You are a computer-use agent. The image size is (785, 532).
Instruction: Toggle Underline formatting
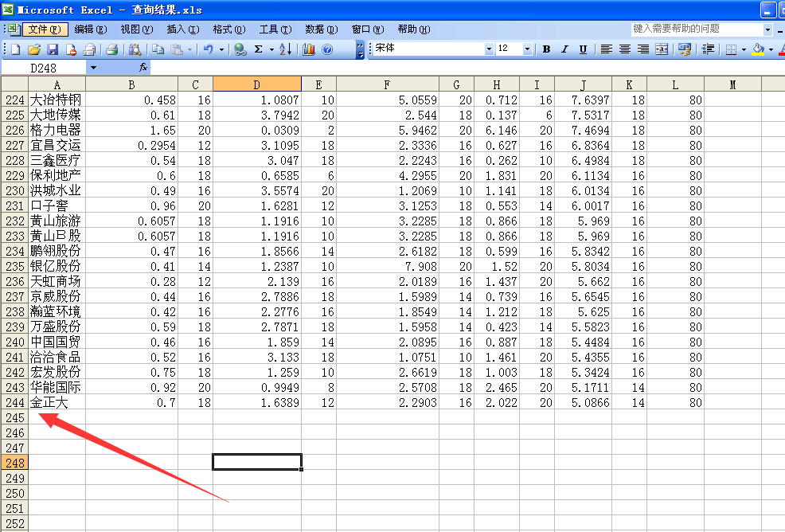(x=583, y=49)
